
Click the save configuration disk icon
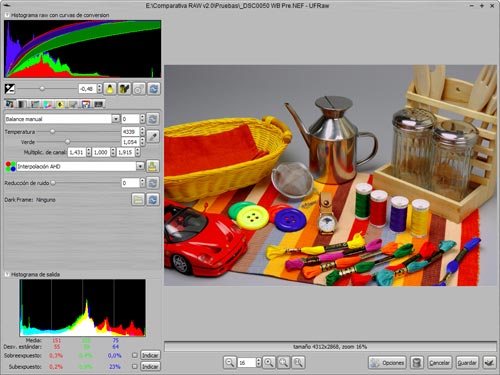[x=416, y=362]
